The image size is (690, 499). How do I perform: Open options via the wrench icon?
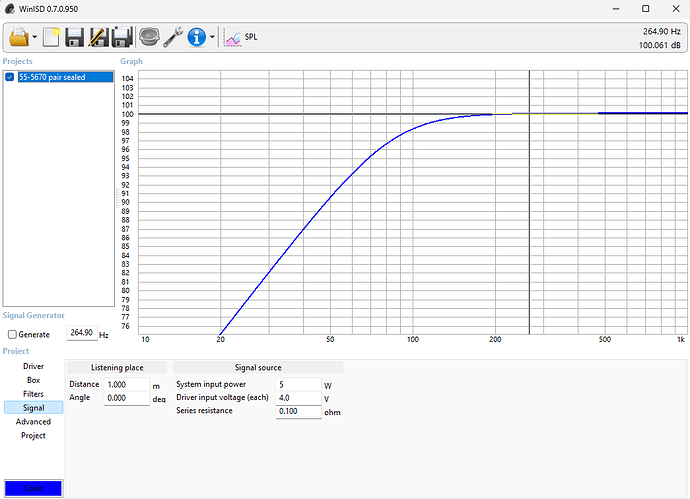[172, 38]
